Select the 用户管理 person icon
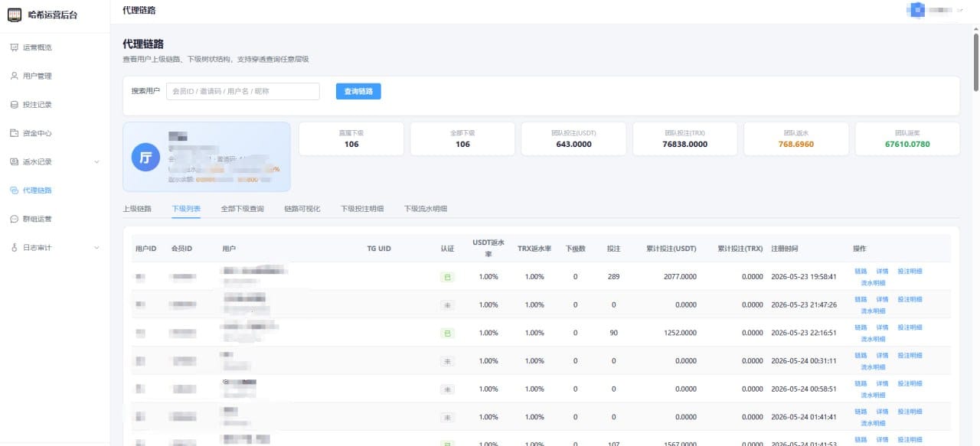The image size is (980, 446). [14, 76]
